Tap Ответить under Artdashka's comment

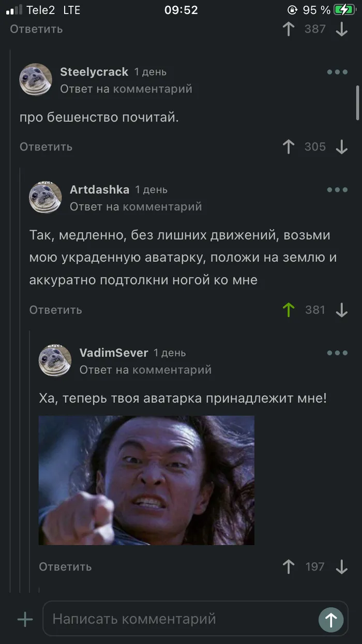tap(55, 310)
